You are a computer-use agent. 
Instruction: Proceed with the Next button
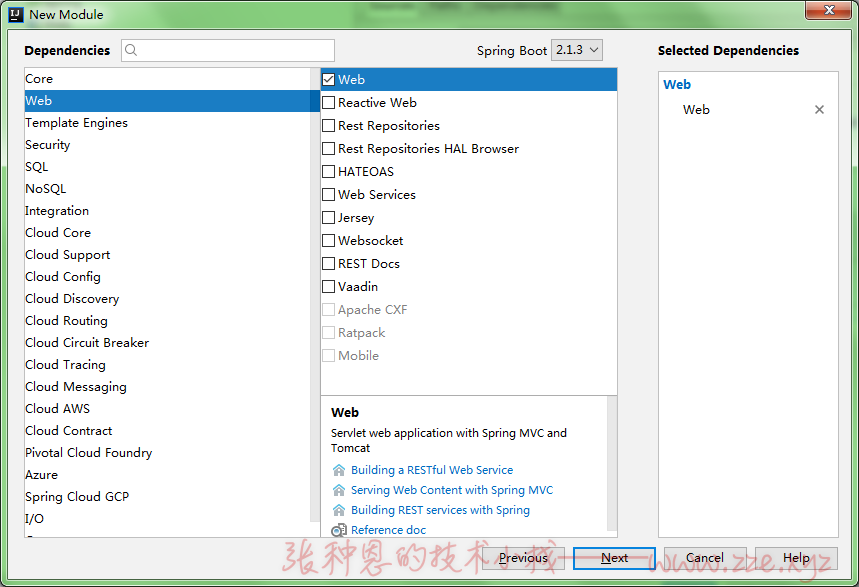(x=614, y=558)
